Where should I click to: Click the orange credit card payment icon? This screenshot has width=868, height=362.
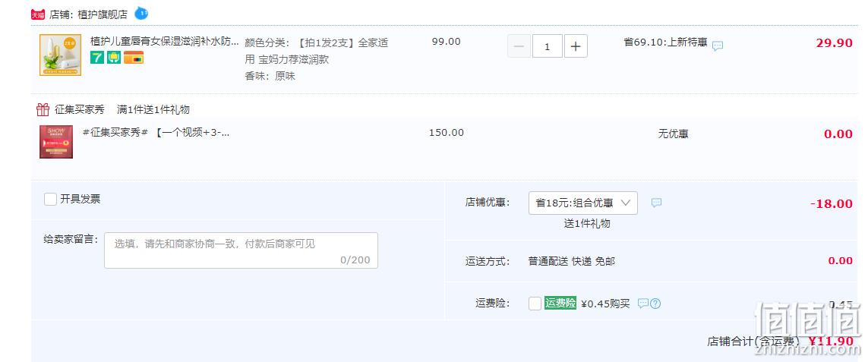coord(134,57)
